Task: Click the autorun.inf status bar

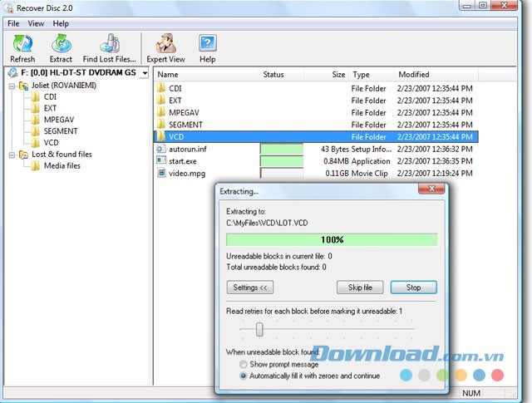Action: pos(282,149)
